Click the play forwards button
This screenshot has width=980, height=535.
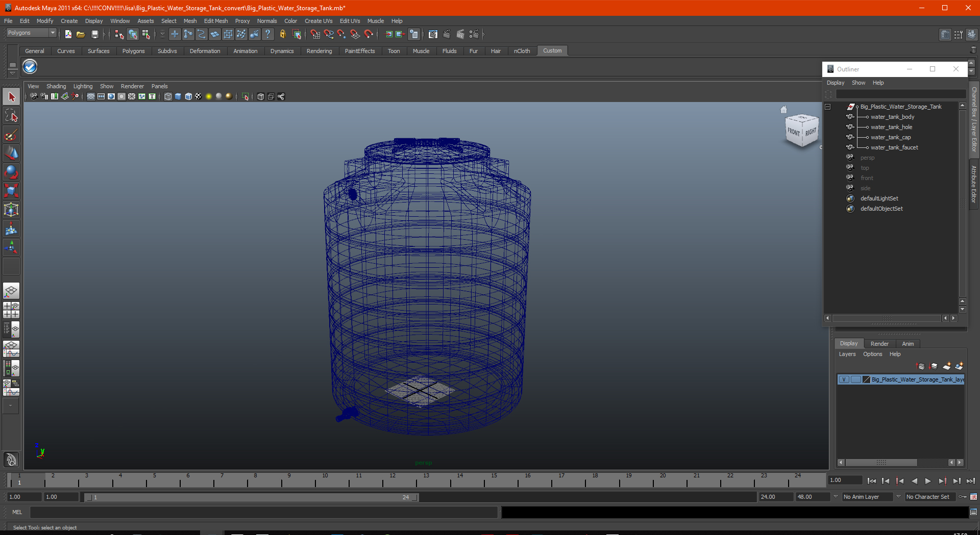tap(928, 480)
